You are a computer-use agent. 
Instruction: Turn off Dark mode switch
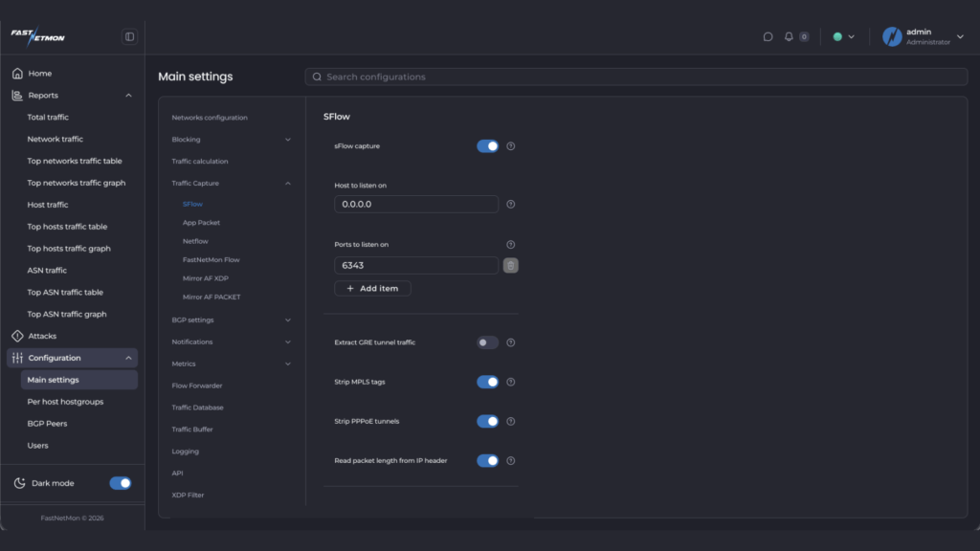pos(121,483)
